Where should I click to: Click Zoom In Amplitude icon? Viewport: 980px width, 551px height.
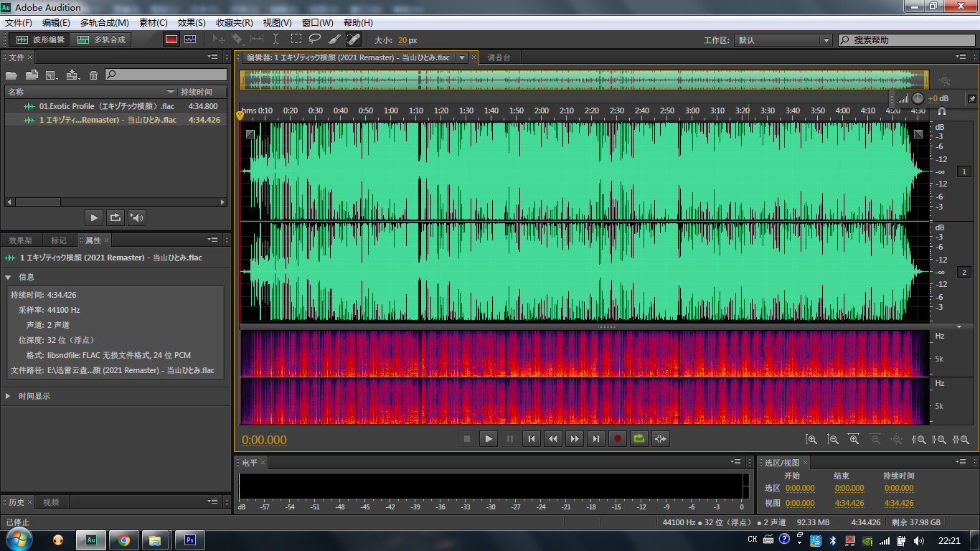pos(811,439)
